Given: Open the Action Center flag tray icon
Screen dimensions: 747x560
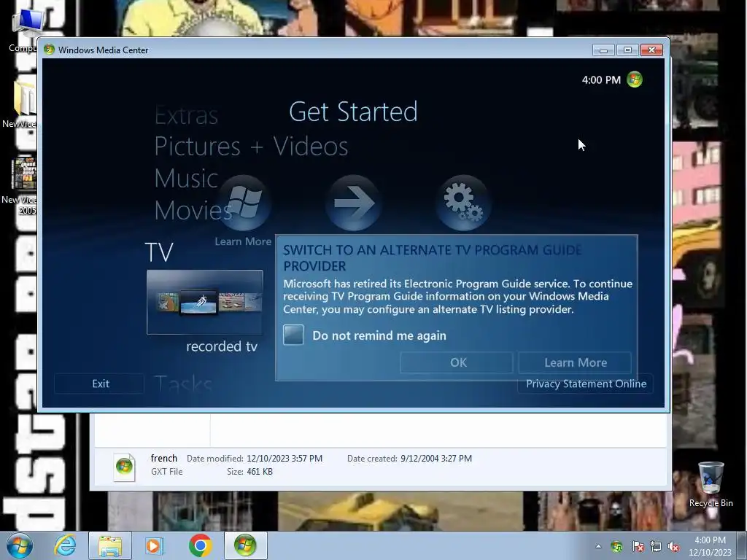Looking at the screenshot, I should (x=638, y=546).
